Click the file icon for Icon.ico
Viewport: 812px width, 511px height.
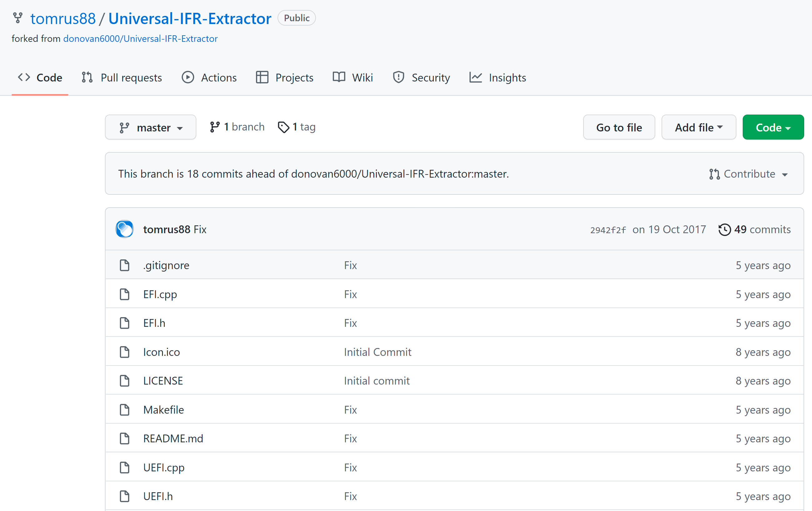click(x=125, y=352)
